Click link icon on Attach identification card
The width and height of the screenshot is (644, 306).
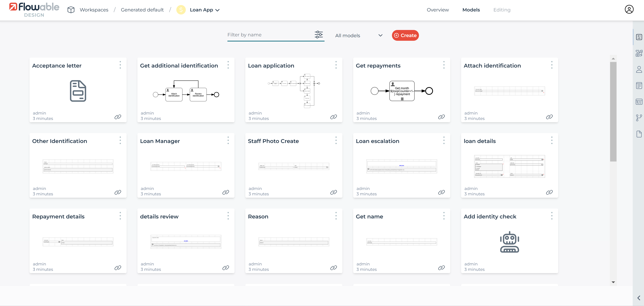(x=549, y=117)
